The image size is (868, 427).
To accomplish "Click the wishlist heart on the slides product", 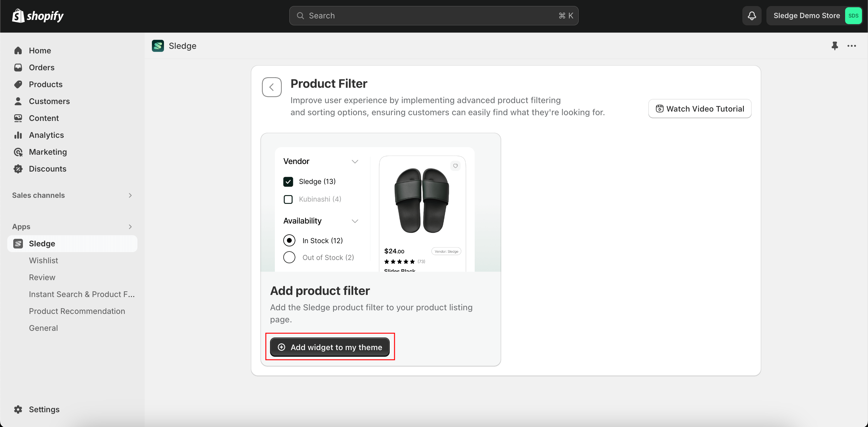I will [x=455, y=166].
